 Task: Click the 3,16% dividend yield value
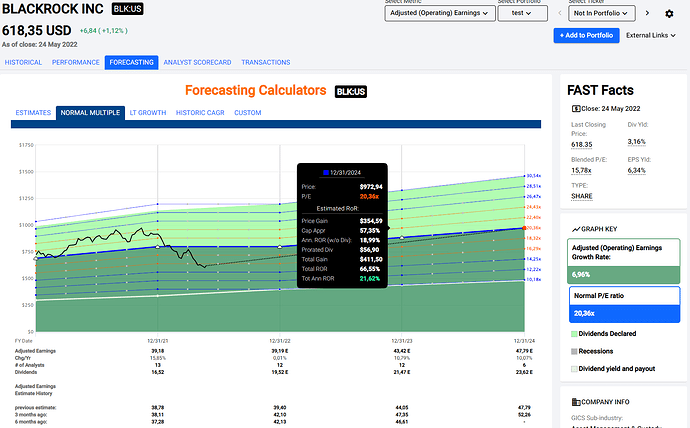point(636,142)
